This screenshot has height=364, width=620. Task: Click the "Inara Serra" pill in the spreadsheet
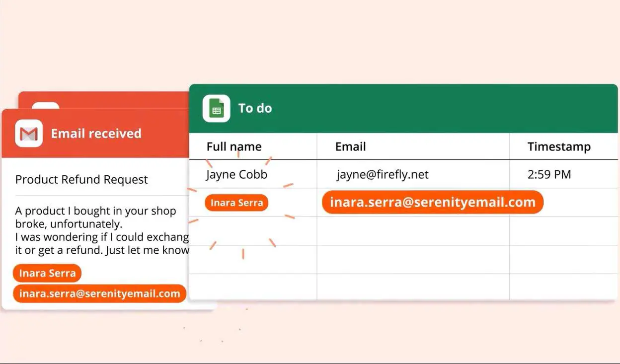coord(236,203)
